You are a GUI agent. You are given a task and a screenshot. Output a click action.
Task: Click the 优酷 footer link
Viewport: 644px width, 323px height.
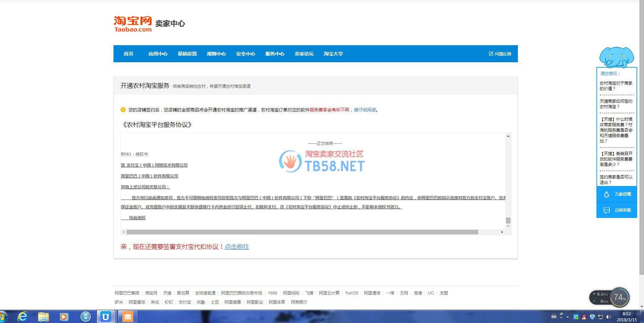pyautogui.click(x=201, y=302)
